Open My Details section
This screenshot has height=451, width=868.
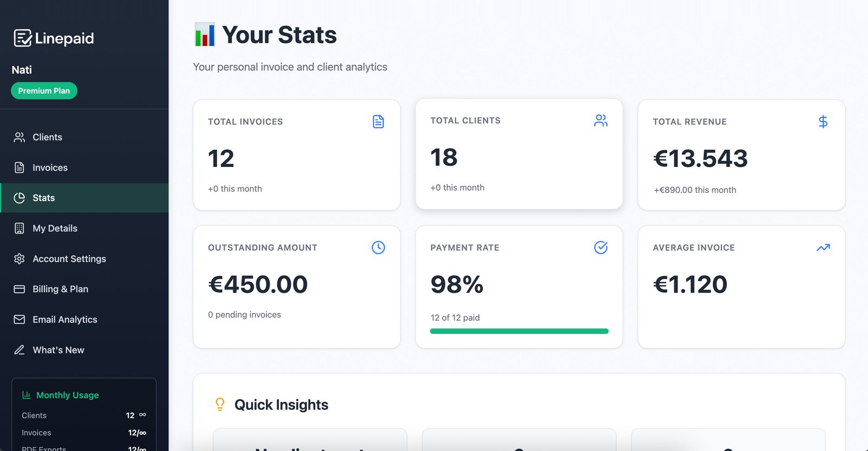[55, 228]
